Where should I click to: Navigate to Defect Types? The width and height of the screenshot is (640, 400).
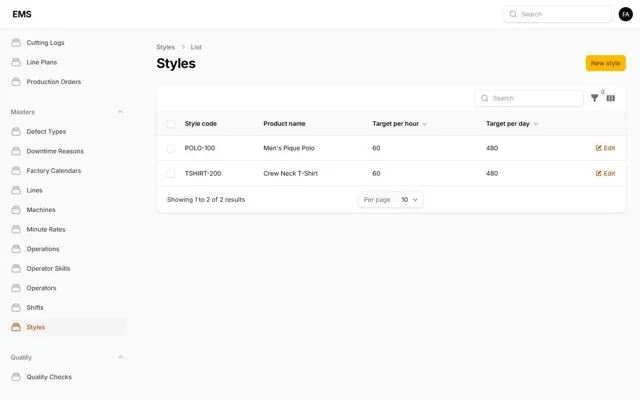click(46, 131)
